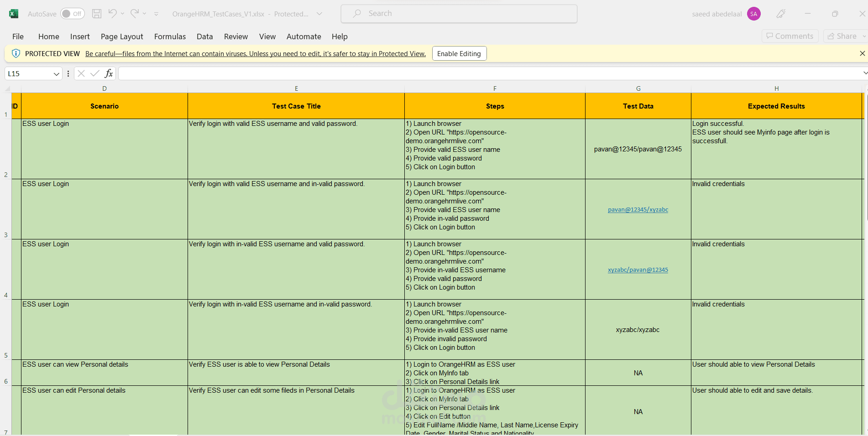Switch to the Insert tab
The image size is (868, 436).
(80, 36)
